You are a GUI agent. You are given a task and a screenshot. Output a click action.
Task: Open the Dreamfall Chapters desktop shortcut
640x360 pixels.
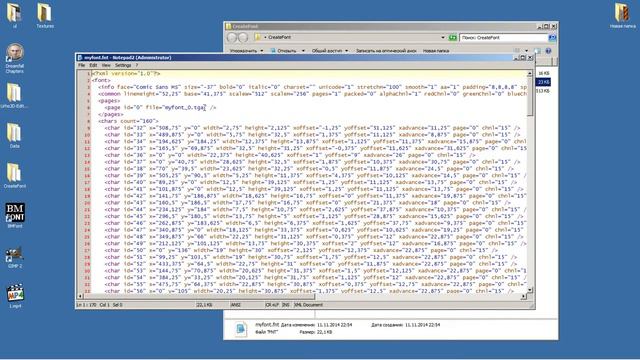pos(15,58)
